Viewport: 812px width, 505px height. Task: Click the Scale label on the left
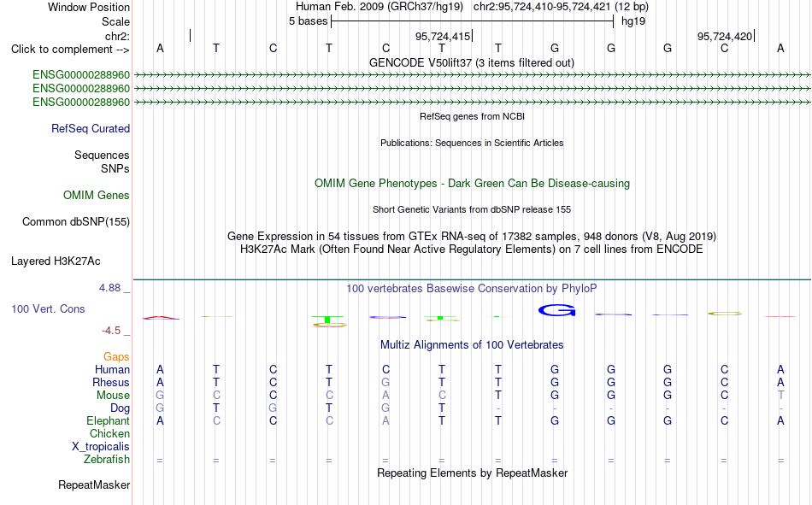click(x=115, y=21)
